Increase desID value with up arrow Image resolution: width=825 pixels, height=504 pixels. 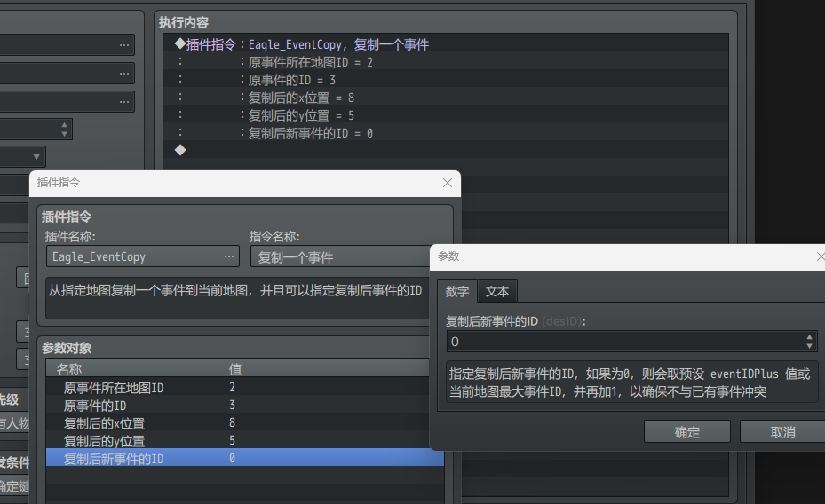coord(809,337)
